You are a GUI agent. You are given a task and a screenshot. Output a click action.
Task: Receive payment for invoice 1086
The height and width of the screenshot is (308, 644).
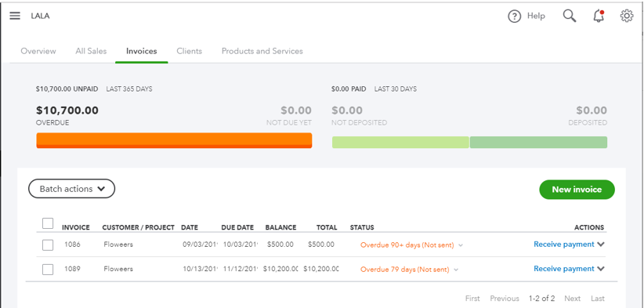(564, 245)
